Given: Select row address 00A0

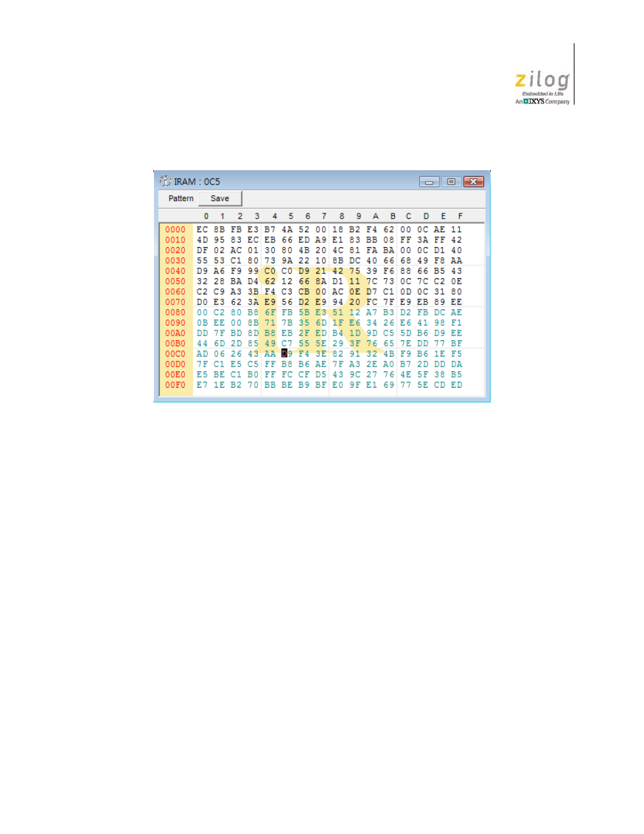Looking at the screenshot, I should coord(176,333).
